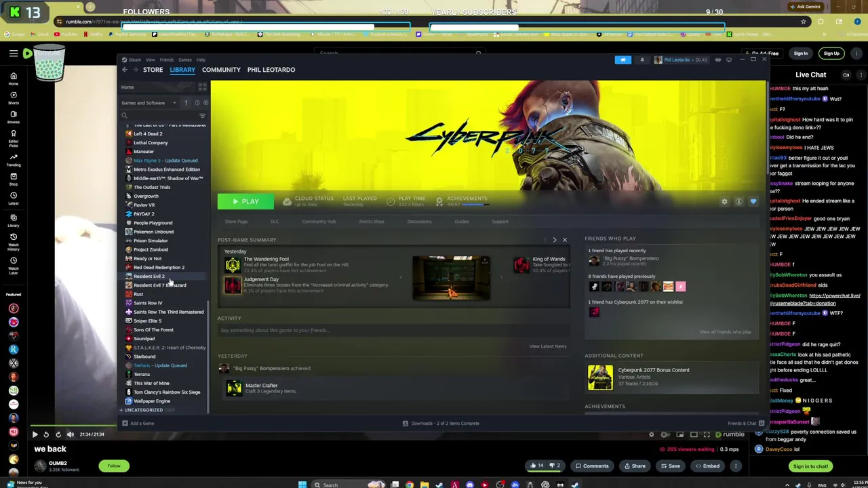
Task: Select Red Dead Redemption 2 in library
Action: click(159, 267)
